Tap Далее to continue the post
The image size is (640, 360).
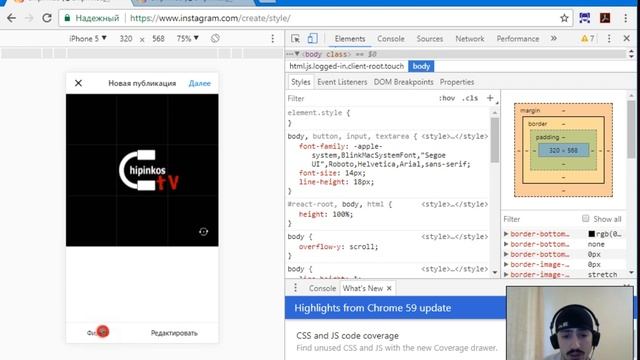[x=200, y=83]
